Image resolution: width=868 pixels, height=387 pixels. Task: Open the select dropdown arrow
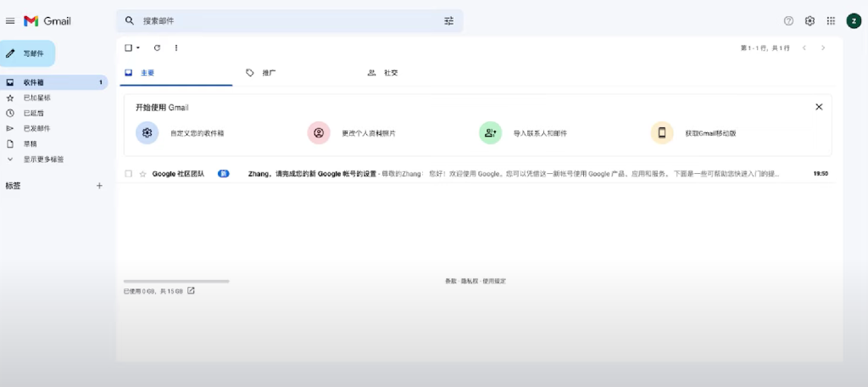(138, 48)
